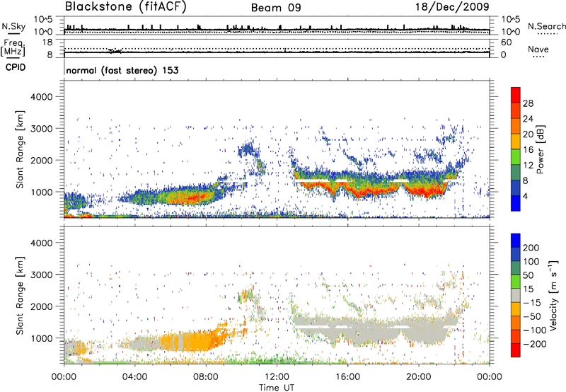This screenshot has width=566, height=392.
Task: Click the '08:00' time tick label
Action: (206, 377)
